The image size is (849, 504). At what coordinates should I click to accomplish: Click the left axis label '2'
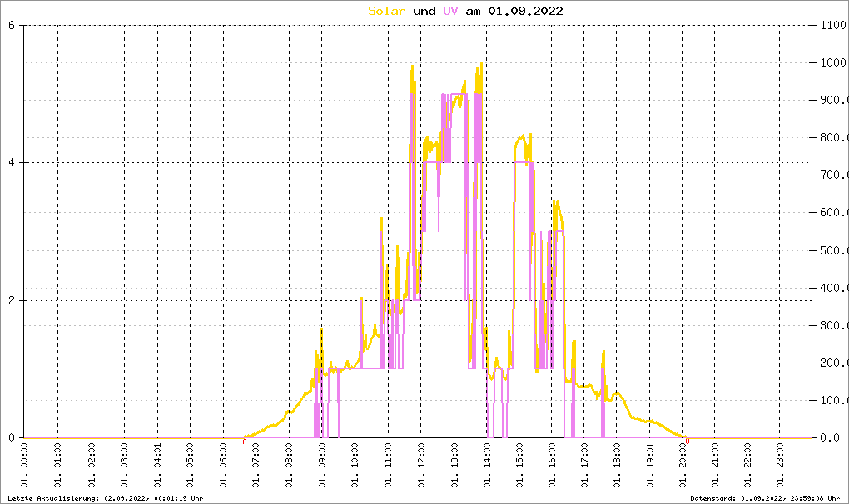(x=12, y=301)
